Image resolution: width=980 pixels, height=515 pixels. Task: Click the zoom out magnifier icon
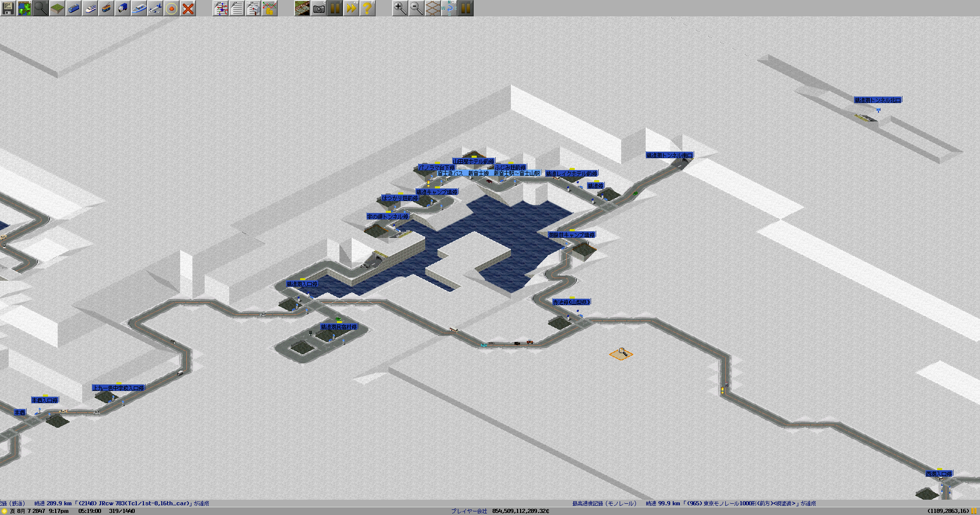(416, 8)
